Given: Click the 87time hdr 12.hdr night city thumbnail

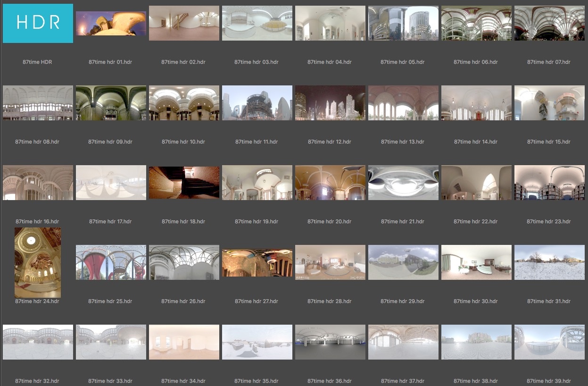Looking at the screenshot, I should pyautogui.click(x=330, y=103).
